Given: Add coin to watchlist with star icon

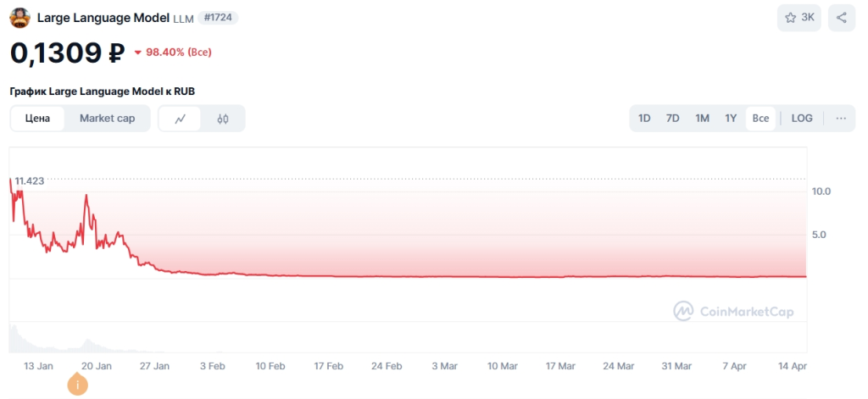Looking at the screenshot, I should pos(798,18).
